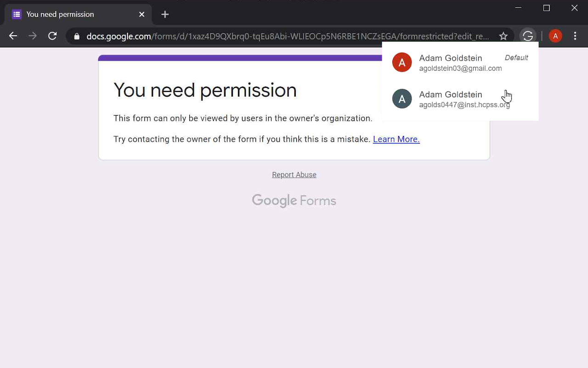This screenshot has height=368, width=588.
Task: Bookmark this page with the star icon
Action: (503, 36)
